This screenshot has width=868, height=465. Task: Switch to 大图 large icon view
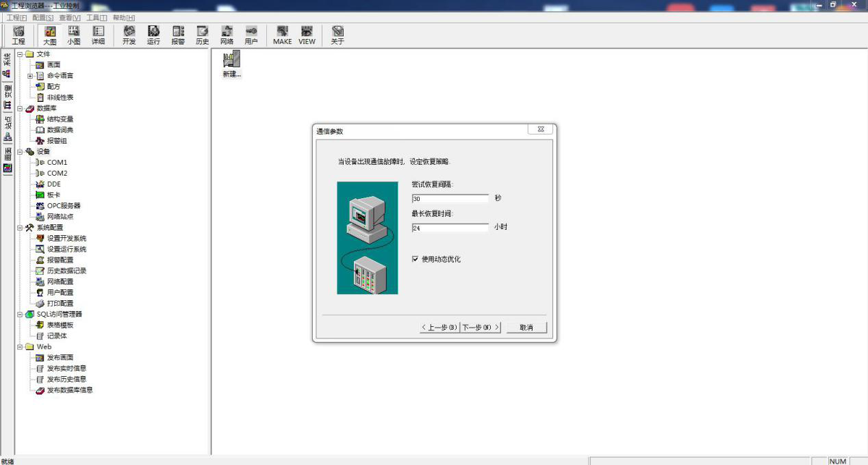[x=50, y=35]
